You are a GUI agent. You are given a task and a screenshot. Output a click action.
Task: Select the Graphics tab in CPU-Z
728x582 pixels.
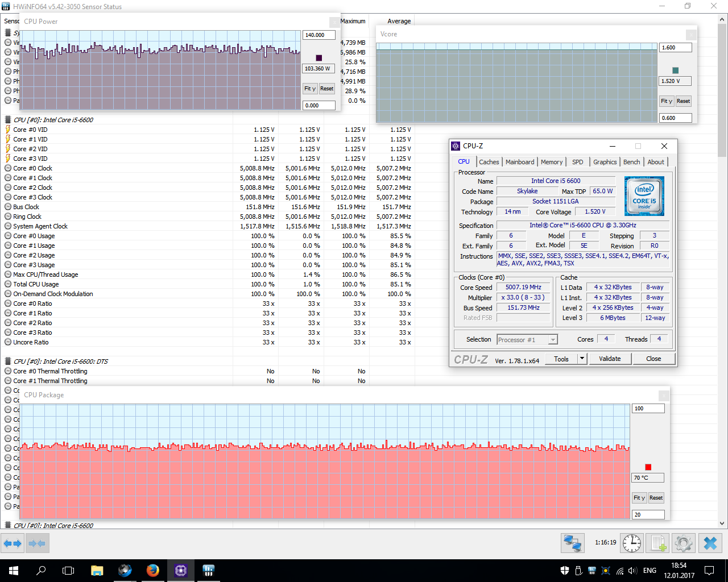(605, 162)
